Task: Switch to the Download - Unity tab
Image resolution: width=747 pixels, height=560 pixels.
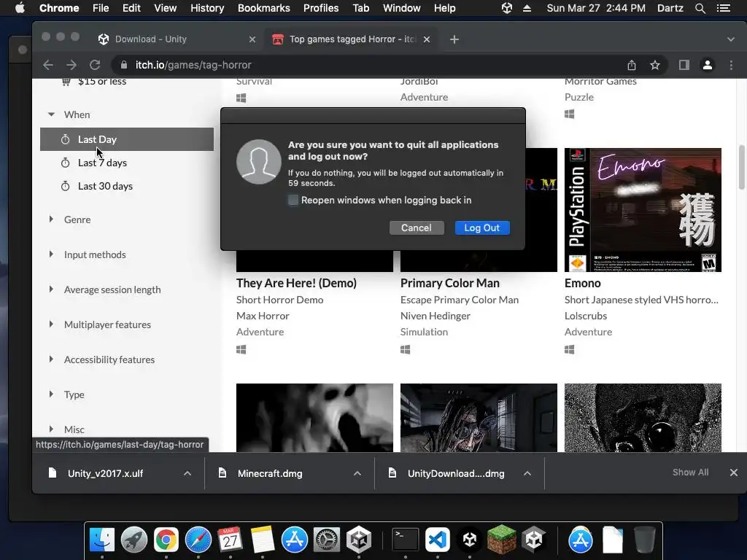Action: click(x=177, y=39)
